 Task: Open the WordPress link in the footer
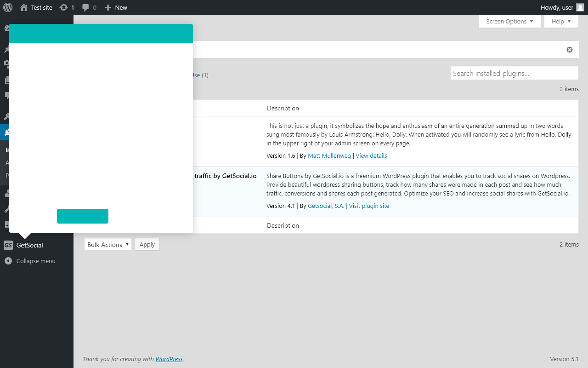click(169, 359)
